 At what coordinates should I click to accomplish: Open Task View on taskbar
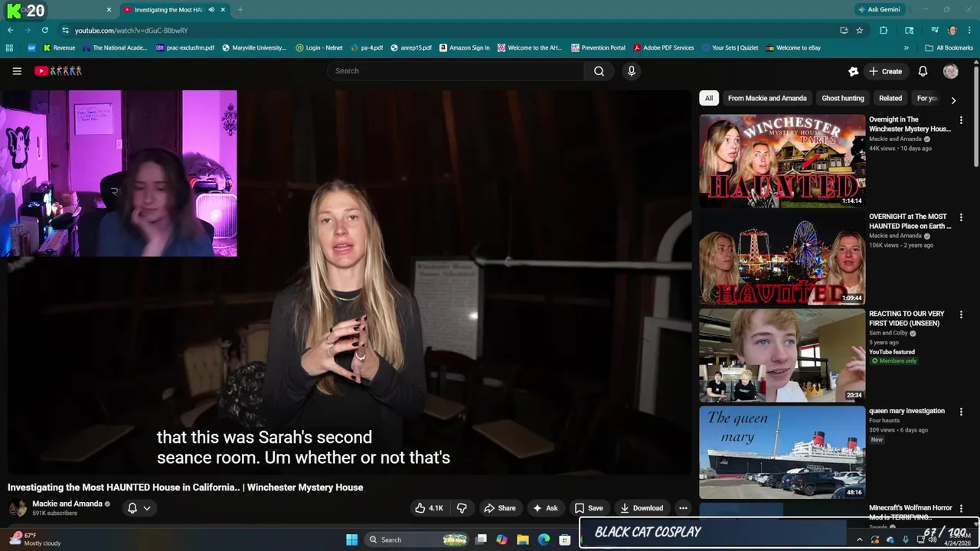pyautogui.click(x=481, y=540)
